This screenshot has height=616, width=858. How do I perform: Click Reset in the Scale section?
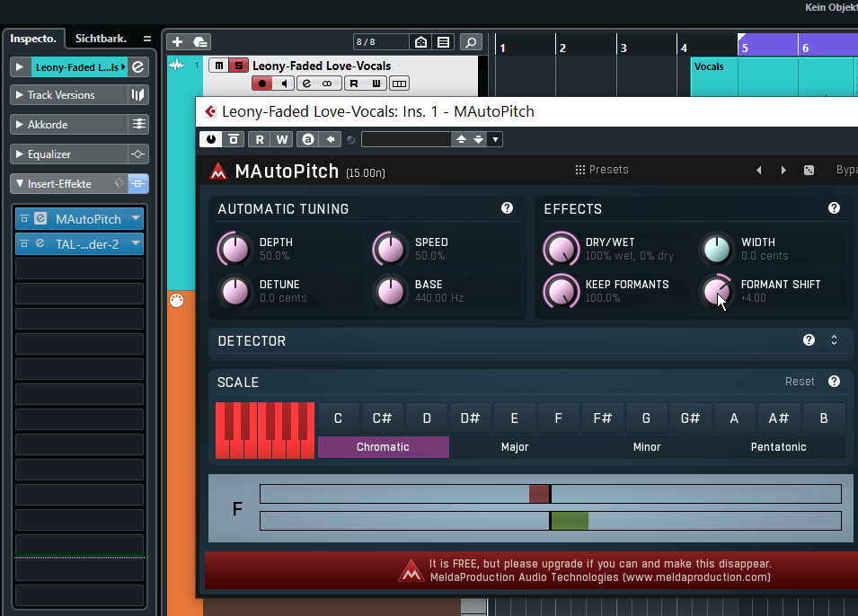click(800, 382)
